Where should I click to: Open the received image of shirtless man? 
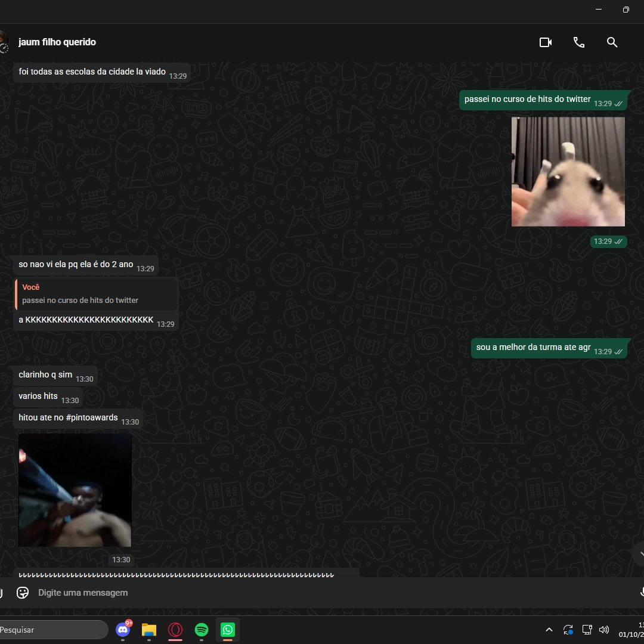tap(75, 490)
